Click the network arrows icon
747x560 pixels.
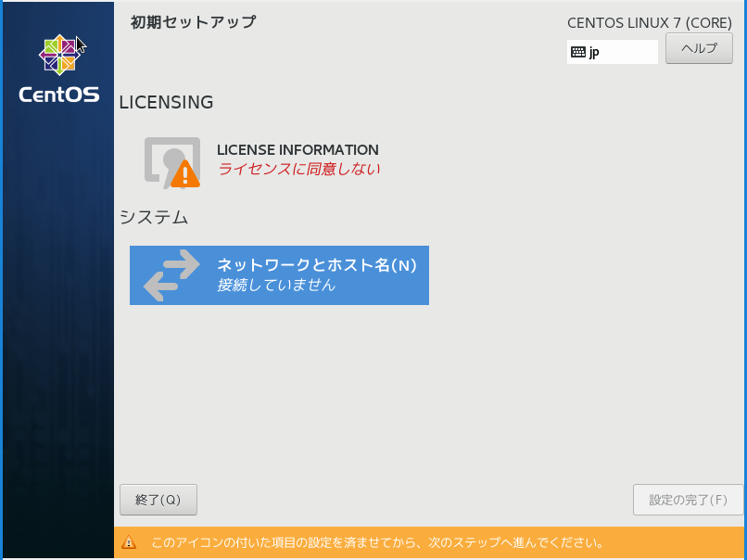click(x=172, y=275)
